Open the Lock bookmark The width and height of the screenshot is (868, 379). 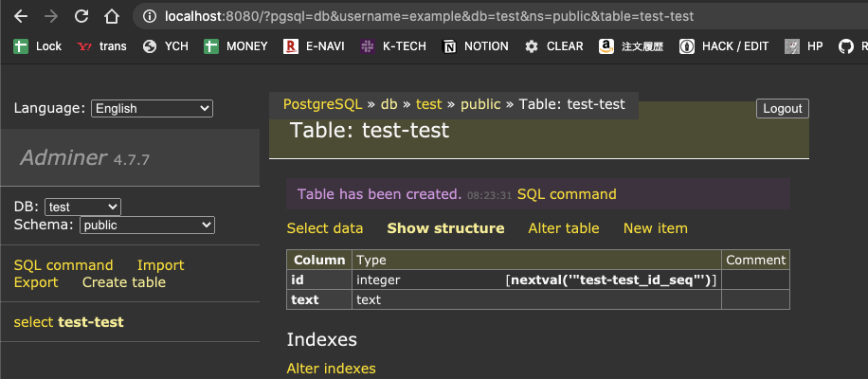click(x=38, y=46)
